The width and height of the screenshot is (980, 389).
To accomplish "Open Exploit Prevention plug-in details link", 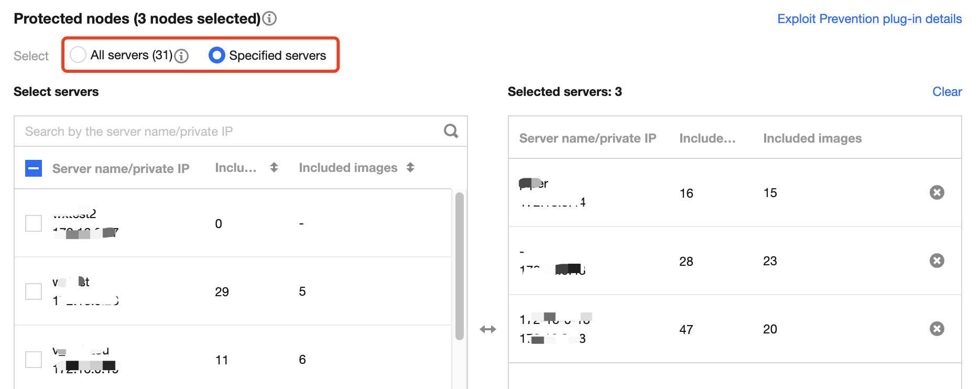I will [869, 19].
